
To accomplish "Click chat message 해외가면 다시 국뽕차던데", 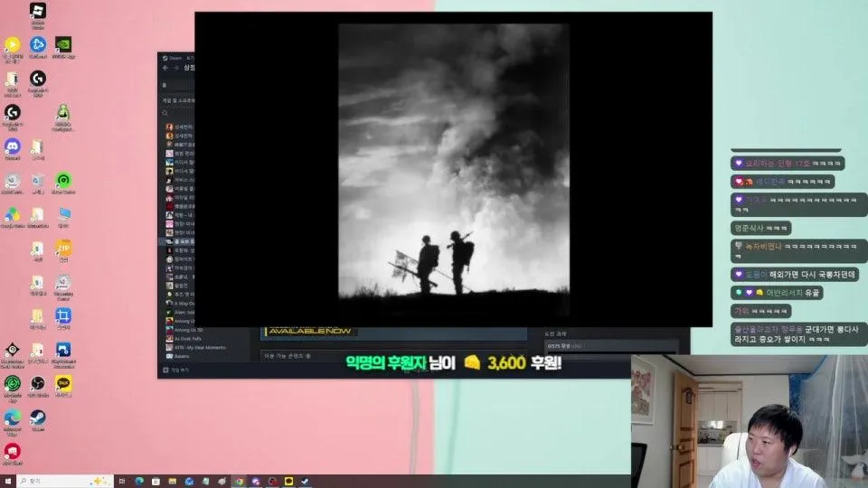I will [796, 275].
